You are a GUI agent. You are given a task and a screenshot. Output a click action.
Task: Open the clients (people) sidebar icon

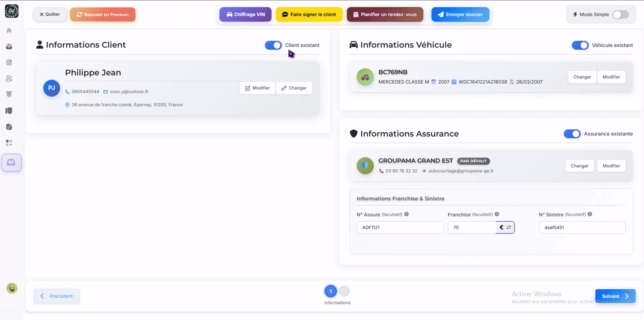(x=9, y=78)
